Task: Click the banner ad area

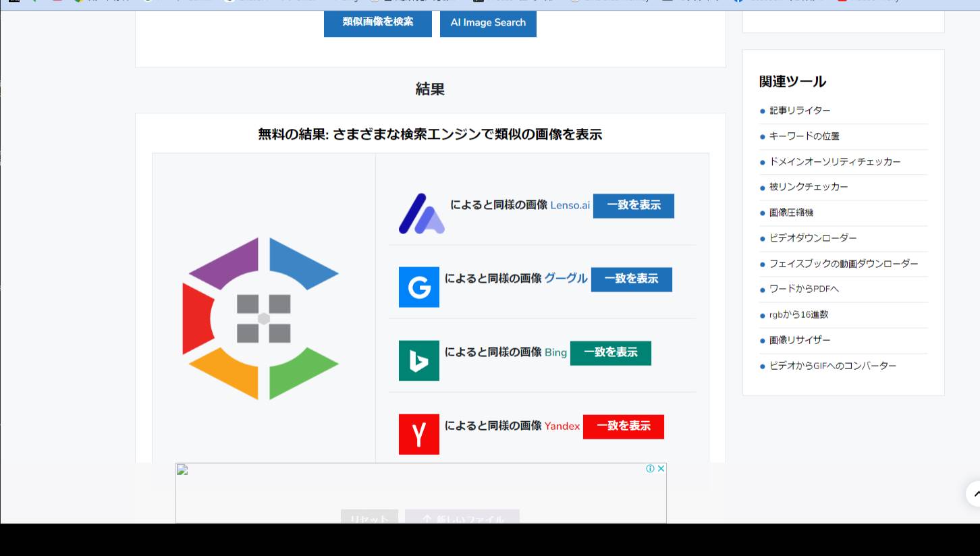Action: 420,493
